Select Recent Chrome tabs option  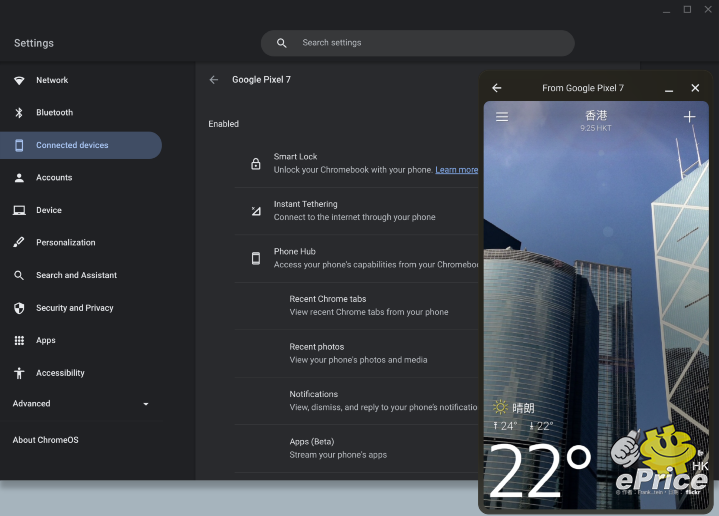click(x=356, y=306)
